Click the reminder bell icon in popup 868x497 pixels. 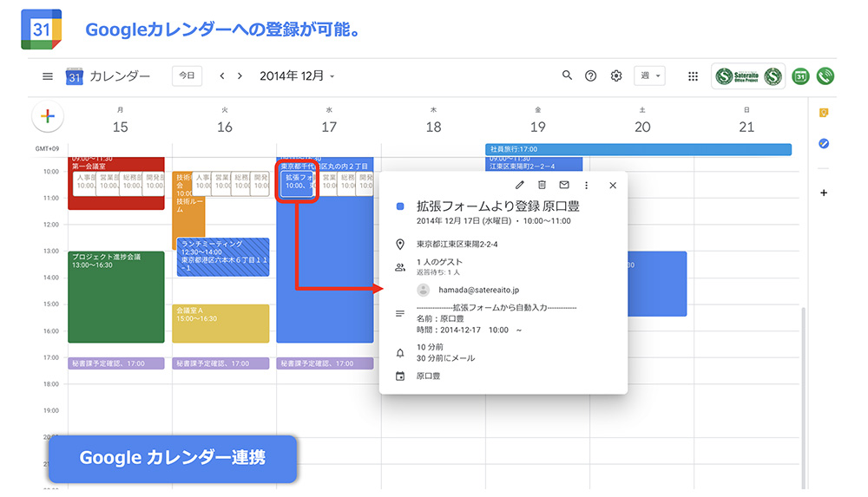click(x=399, y=353)
